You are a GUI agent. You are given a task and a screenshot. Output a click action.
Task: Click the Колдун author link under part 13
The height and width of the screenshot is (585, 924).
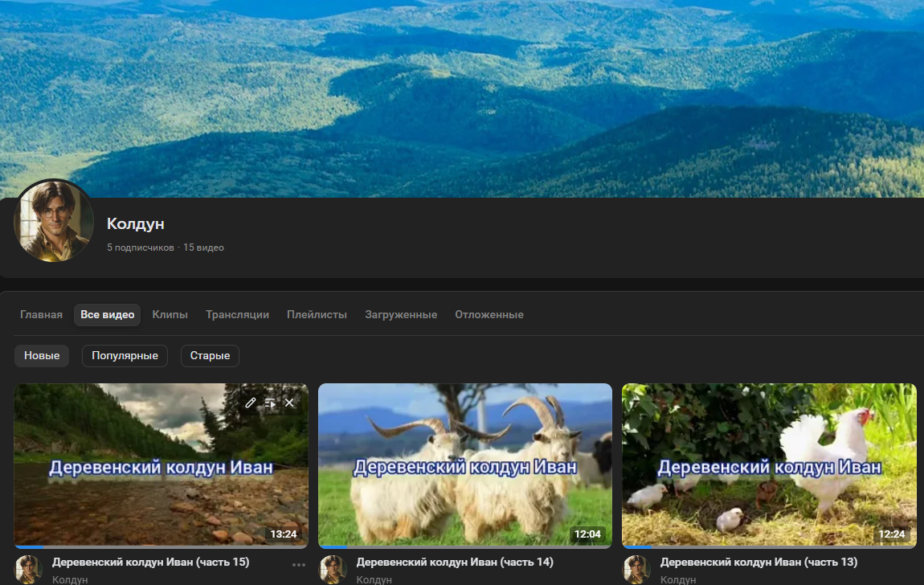[678, 579]
